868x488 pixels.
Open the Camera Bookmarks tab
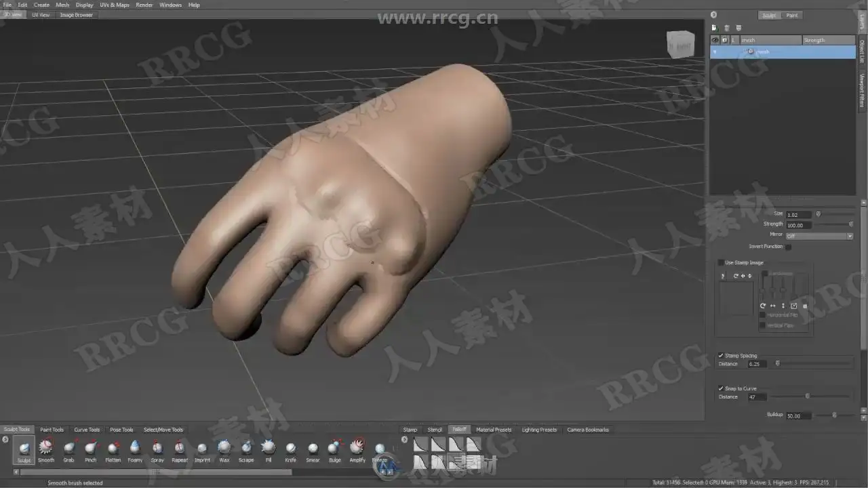point(588,430)
